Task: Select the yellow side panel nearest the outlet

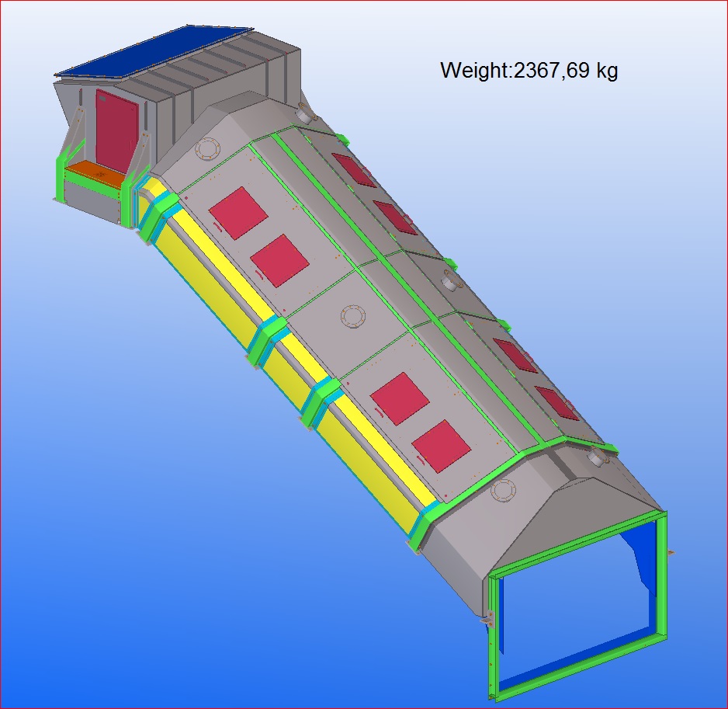Action: [376, 464]
